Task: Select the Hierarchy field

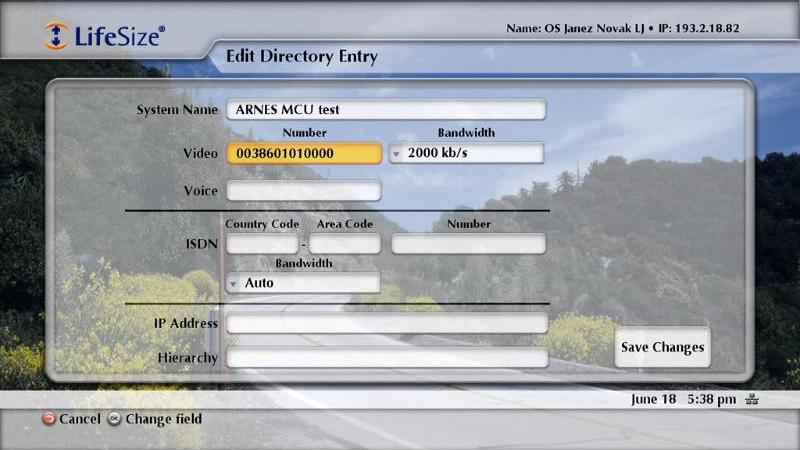Action: point(387,358)
